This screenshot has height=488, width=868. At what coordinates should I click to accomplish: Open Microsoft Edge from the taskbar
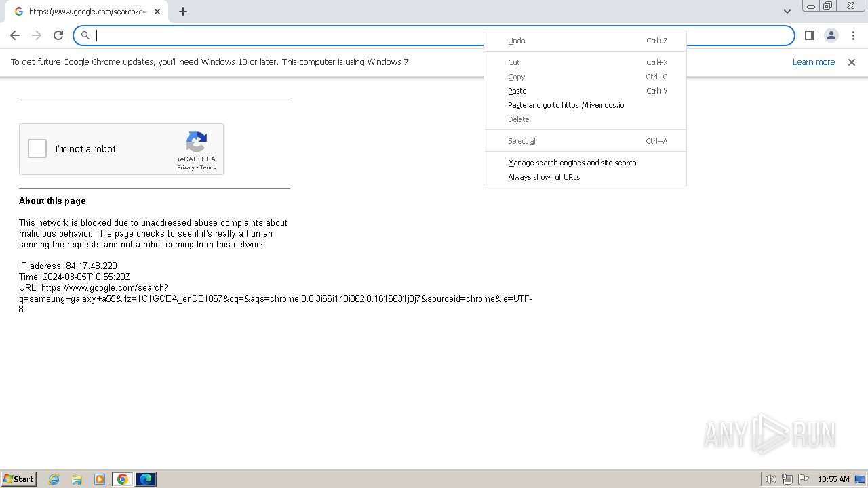click(x=146, y=479)
